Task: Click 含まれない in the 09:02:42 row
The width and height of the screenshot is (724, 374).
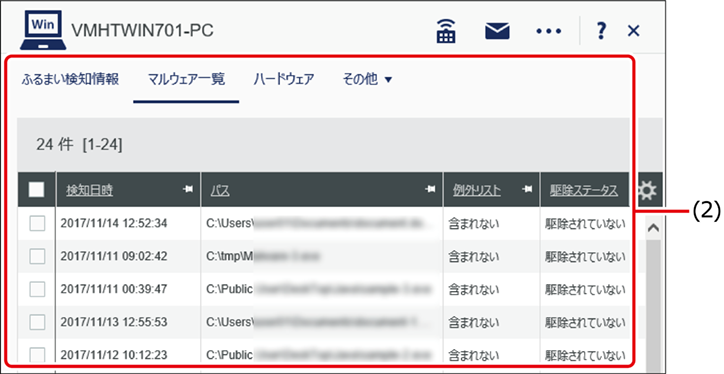Action: pos(474,256)
